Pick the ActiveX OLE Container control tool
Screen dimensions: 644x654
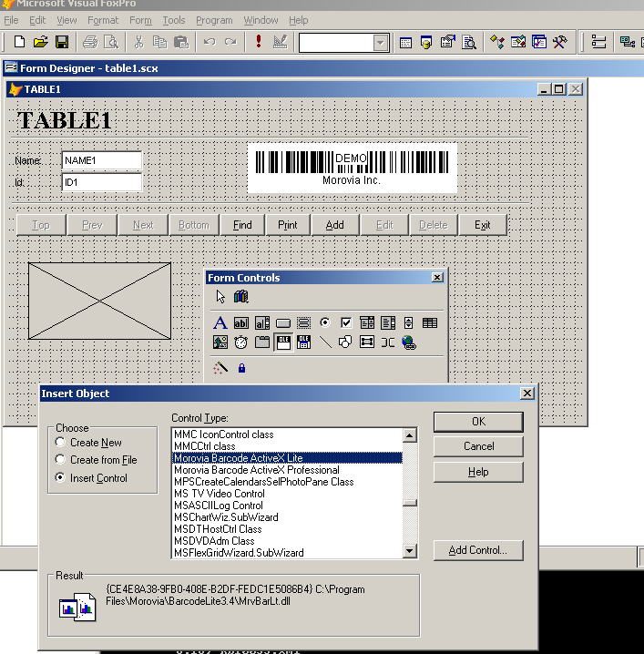[x=283, y=342]
